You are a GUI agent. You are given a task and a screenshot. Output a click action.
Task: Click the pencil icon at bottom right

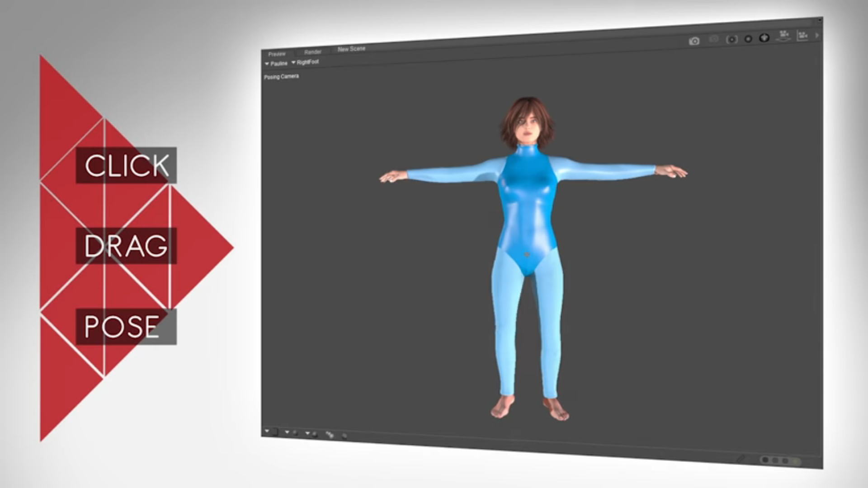(x=741, y=459)
